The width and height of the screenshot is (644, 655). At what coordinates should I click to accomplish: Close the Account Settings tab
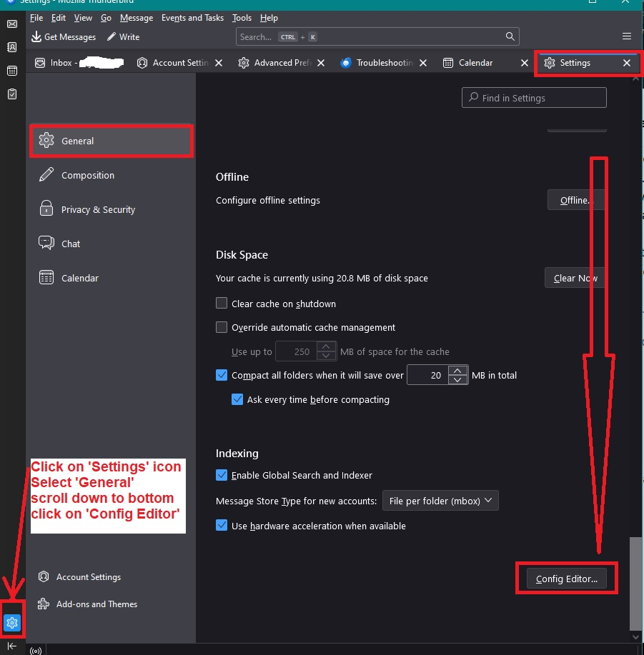click(x=219, y=63)
